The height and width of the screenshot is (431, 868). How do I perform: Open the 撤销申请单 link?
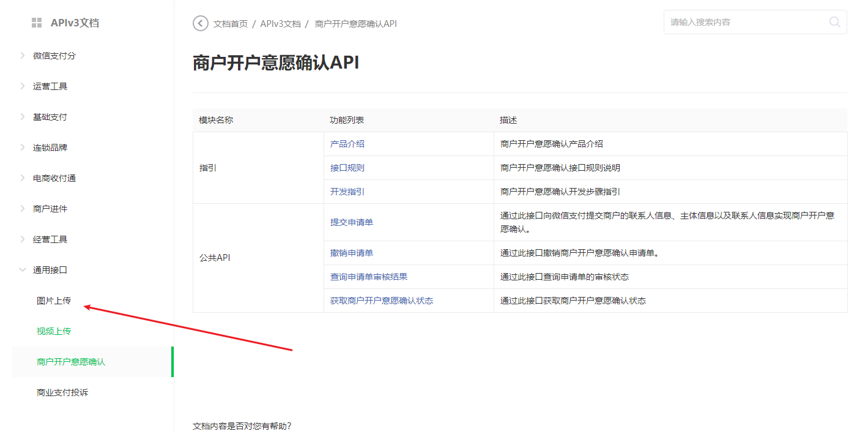point(352,253)
